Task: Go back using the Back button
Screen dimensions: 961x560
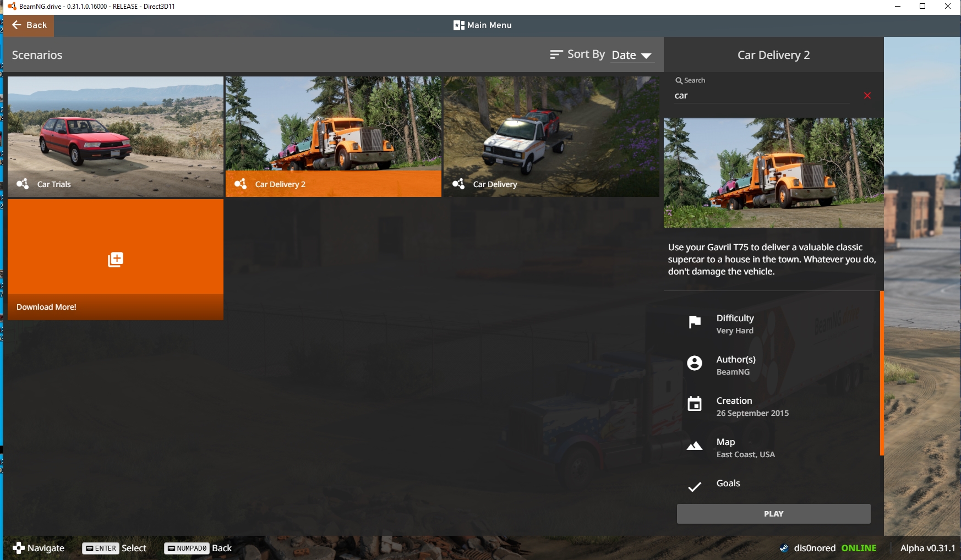Action: pyautogui.click(x=29, y=25)
